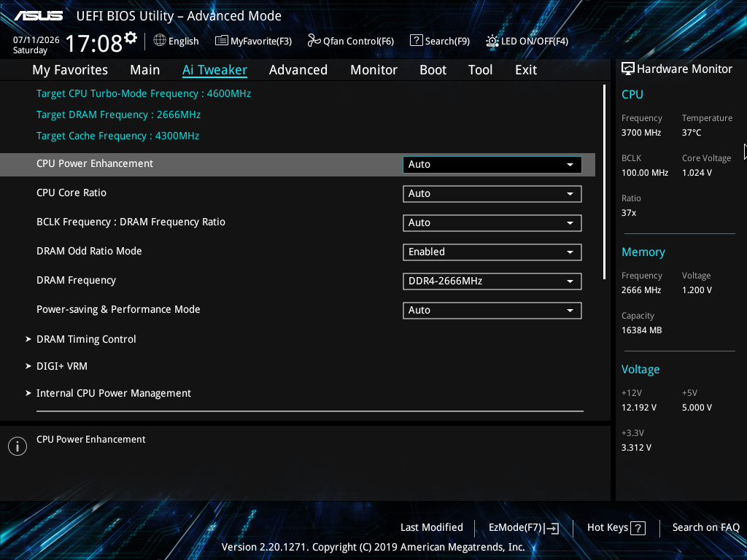This screenshot has height=560, width=747.
Task: Click the Search on FAQ link
Action: (705, 528)
